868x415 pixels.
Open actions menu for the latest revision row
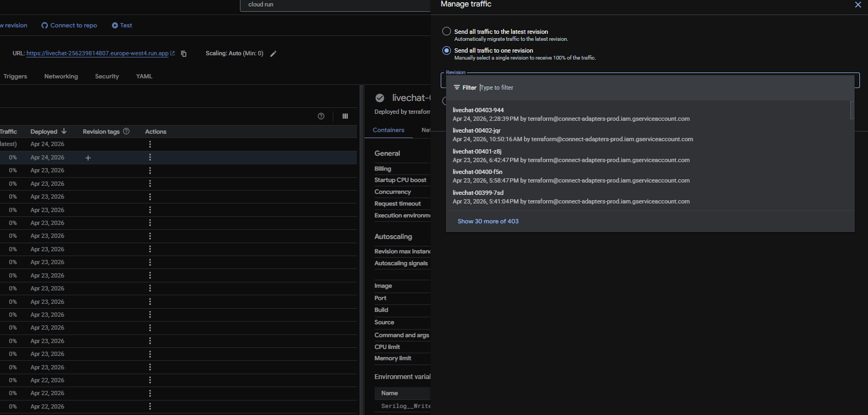click(150, 144)
